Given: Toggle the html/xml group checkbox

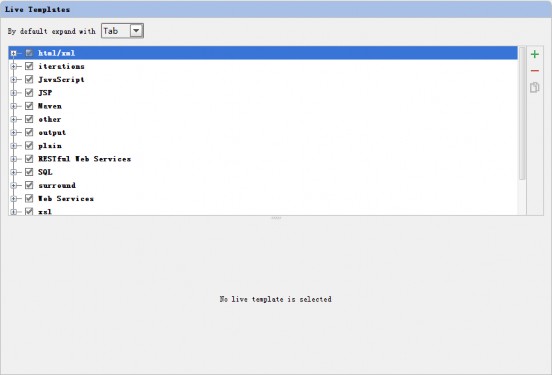Looking at the screenshot, I should coord(29,53).
